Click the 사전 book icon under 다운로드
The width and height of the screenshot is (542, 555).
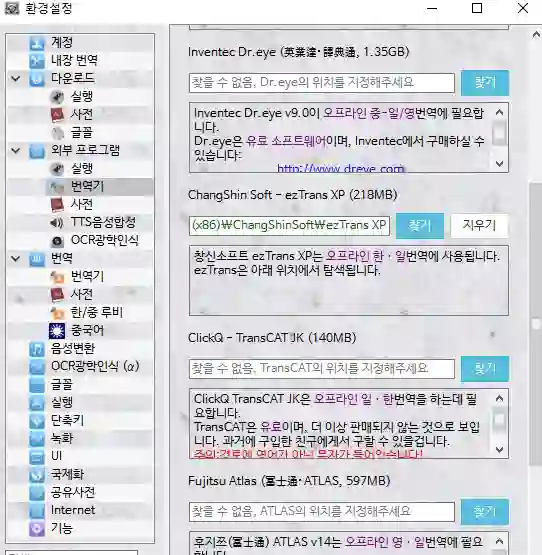(x=57, y=114)
